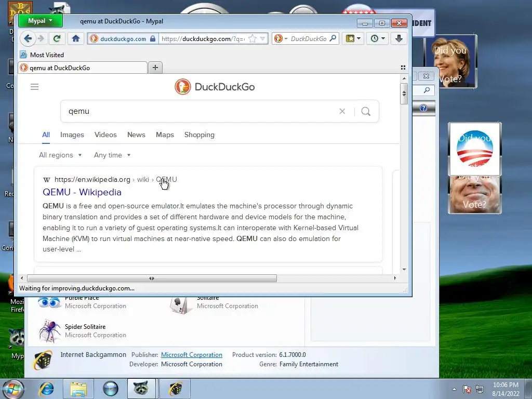This screenshot has height=399, width=532.
Task: Expand the Any time filter dropdown
Action: (x=112, y=155)
